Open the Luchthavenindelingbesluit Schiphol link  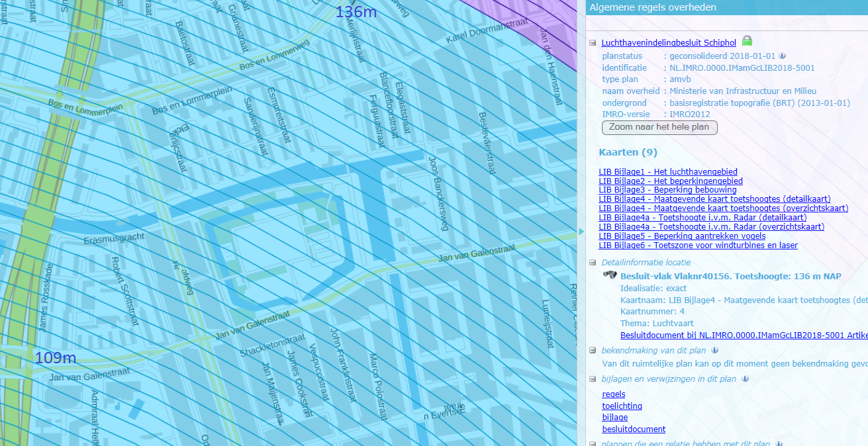[669, 43]
